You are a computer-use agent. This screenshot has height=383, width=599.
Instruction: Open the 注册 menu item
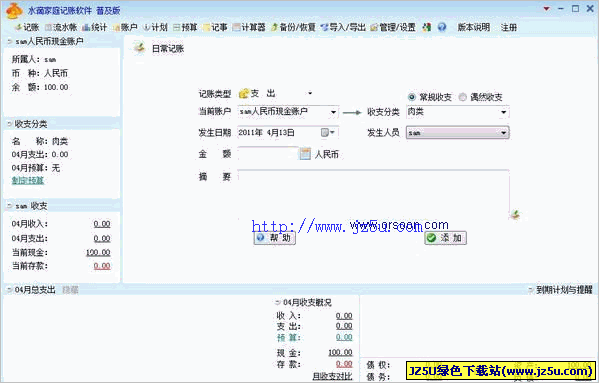pos(509,27)
